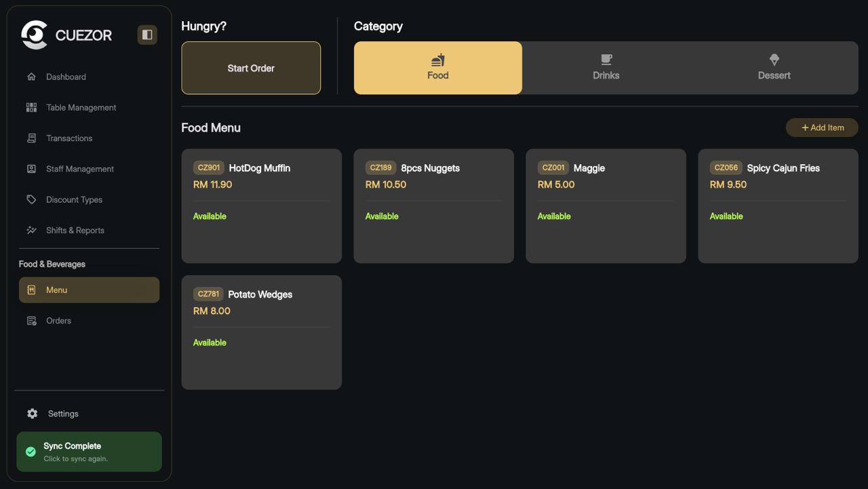
Task: Open Dashboard using the home icon
Action: point(30,77)
